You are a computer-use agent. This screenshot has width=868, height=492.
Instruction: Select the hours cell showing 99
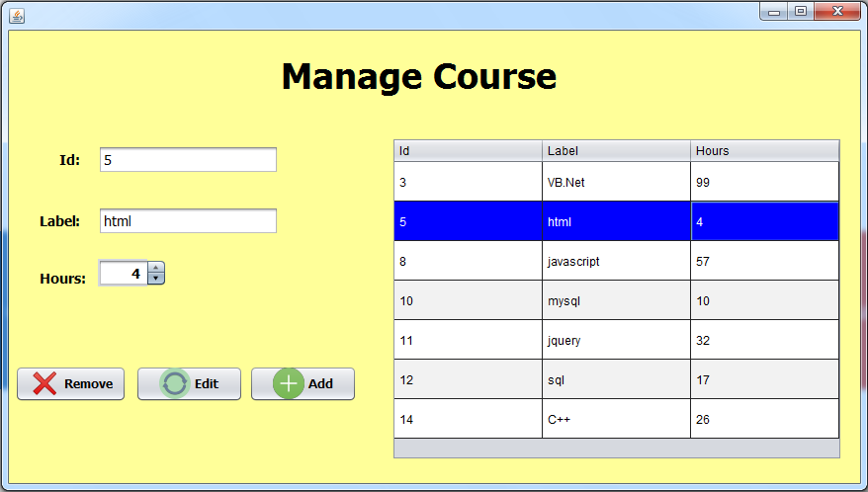click(x=765, y=182)
